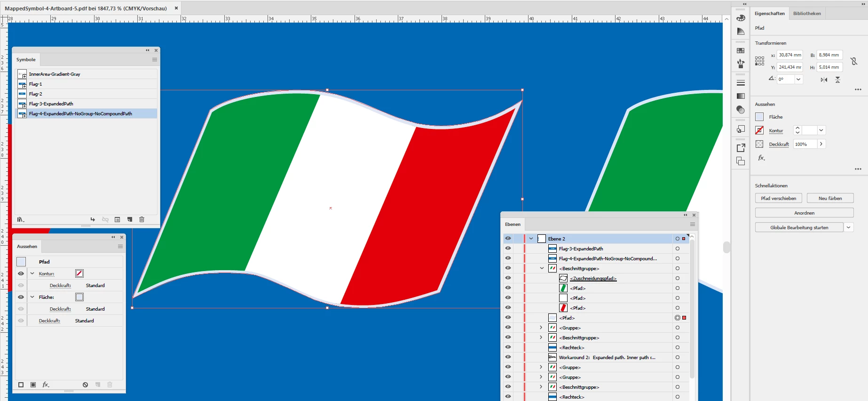Toggle constrain width and height proportions link
The height and width of the screenshot is (401, 868).
tap(854, 61)
